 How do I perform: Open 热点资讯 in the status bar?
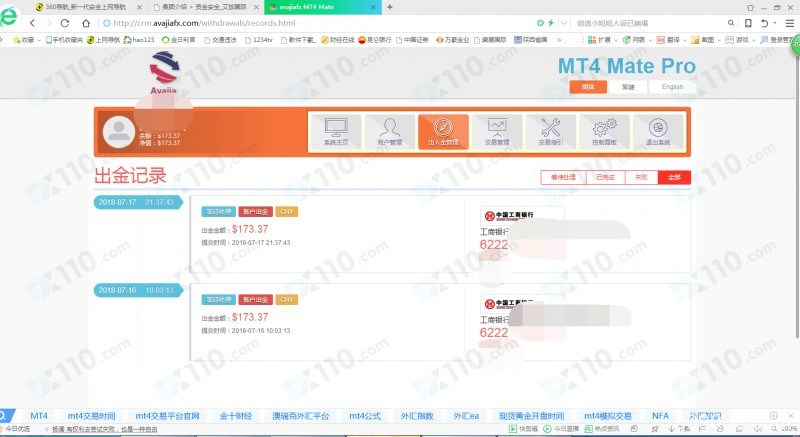click(x=602, y=429)
